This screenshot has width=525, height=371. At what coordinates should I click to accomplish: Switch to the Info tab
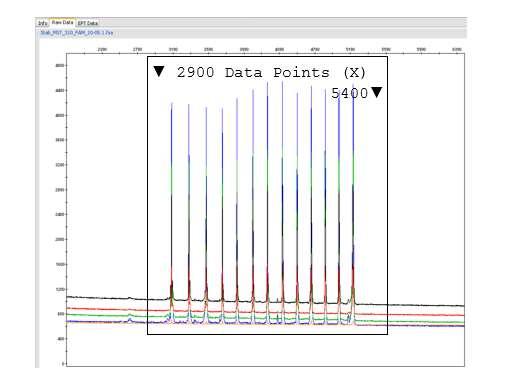[x=43, y=23]
